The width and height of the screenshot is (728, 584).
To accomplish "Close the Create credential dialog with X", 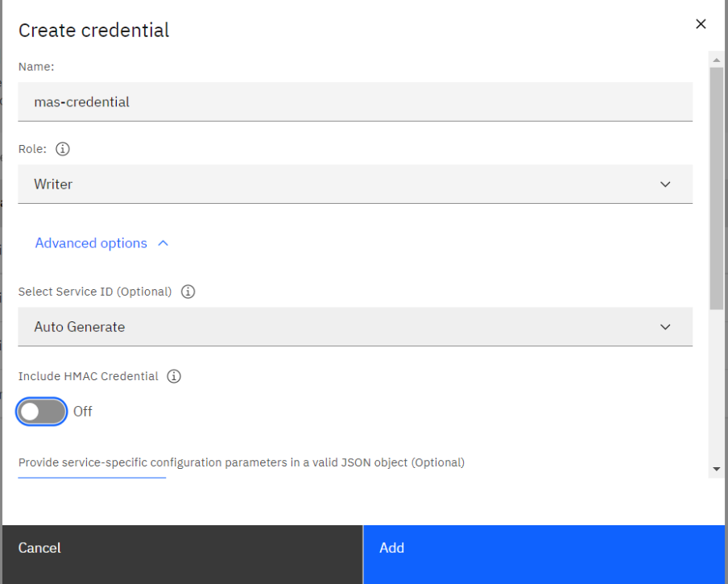I will point(701,23).
